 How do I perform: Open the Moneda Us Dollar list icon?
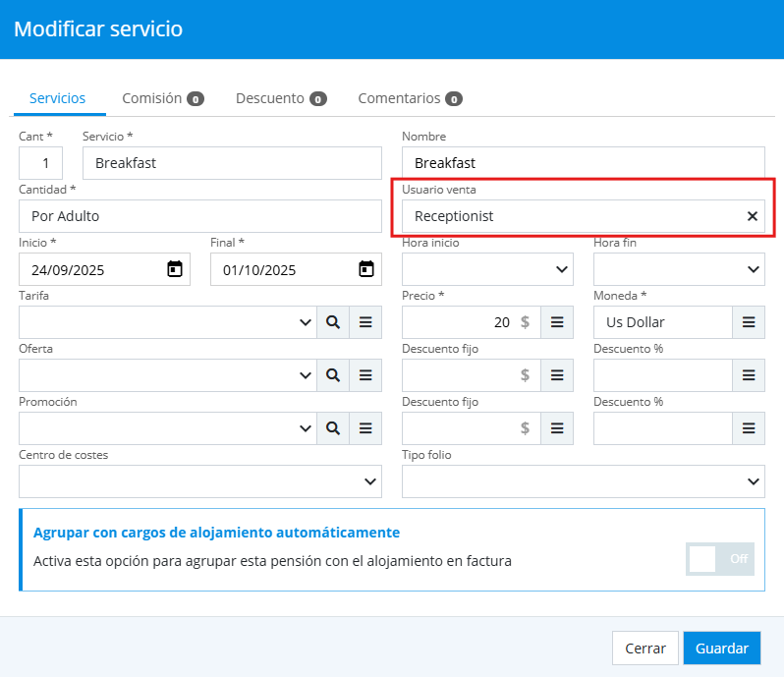(x=748, y=322)
